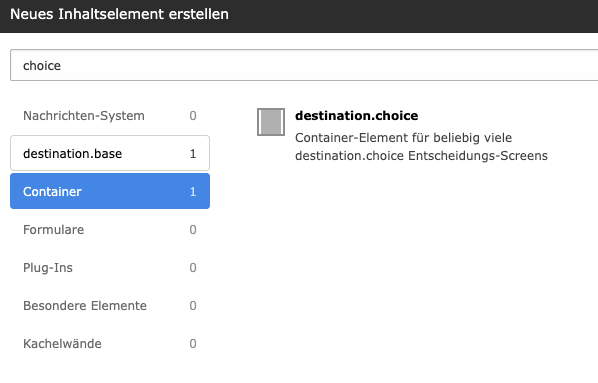Click the zero count beside Plug-Ins
The image size is (598, 383).
pos(193,268)
